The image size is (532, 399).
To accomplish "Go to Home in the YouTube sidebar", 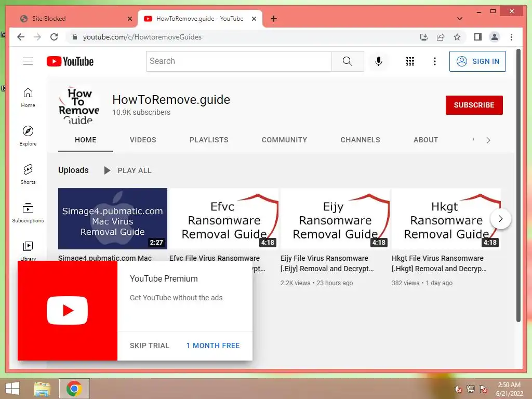I will coord(28,98).
